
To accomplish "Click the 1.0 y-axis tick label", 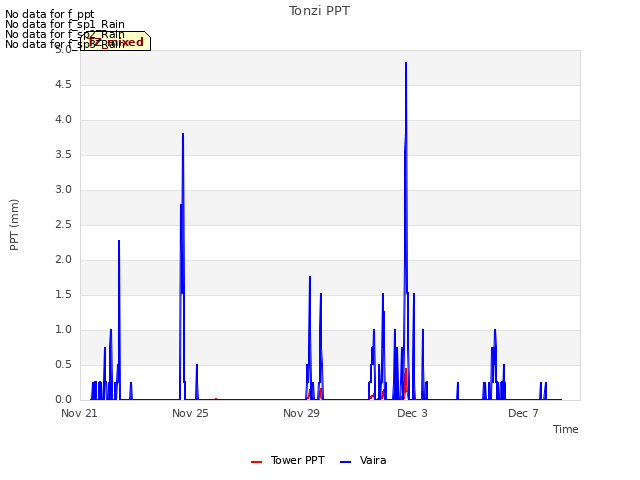I will 63,329.
